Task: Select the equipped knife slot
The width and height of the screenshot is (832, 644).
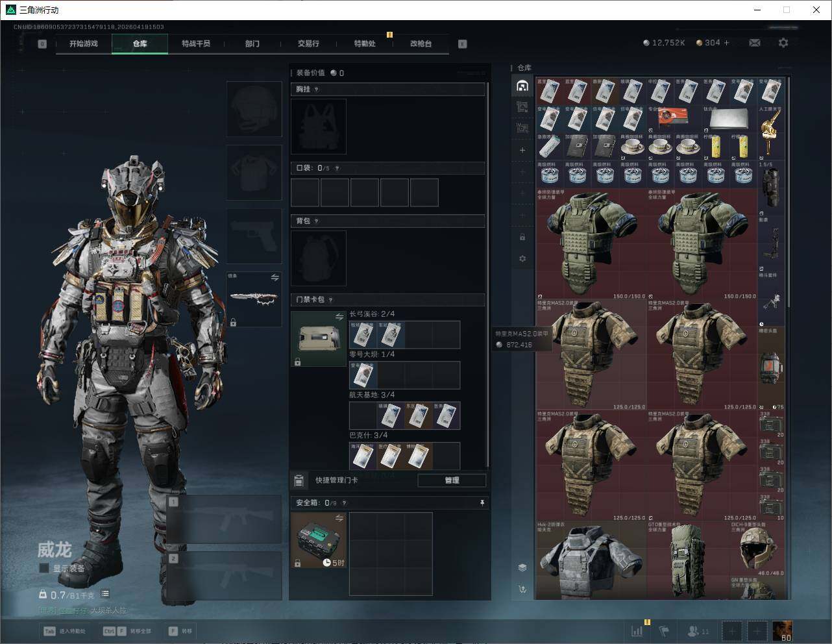Action: tap(254, 299)
